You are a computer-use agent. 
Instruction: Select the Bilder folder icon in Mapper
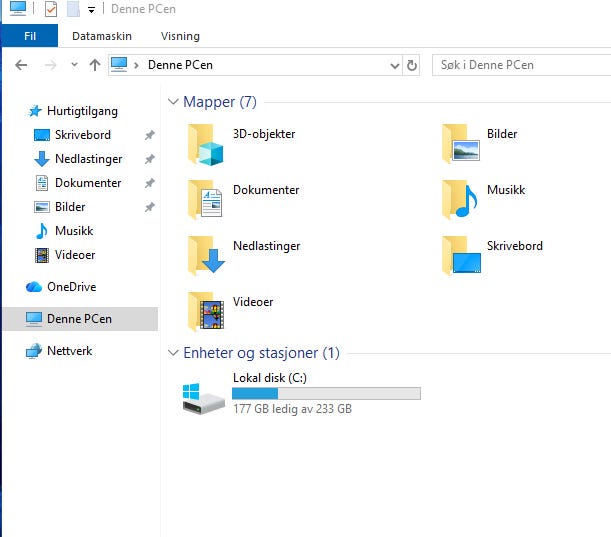click(x=461, y=143)
